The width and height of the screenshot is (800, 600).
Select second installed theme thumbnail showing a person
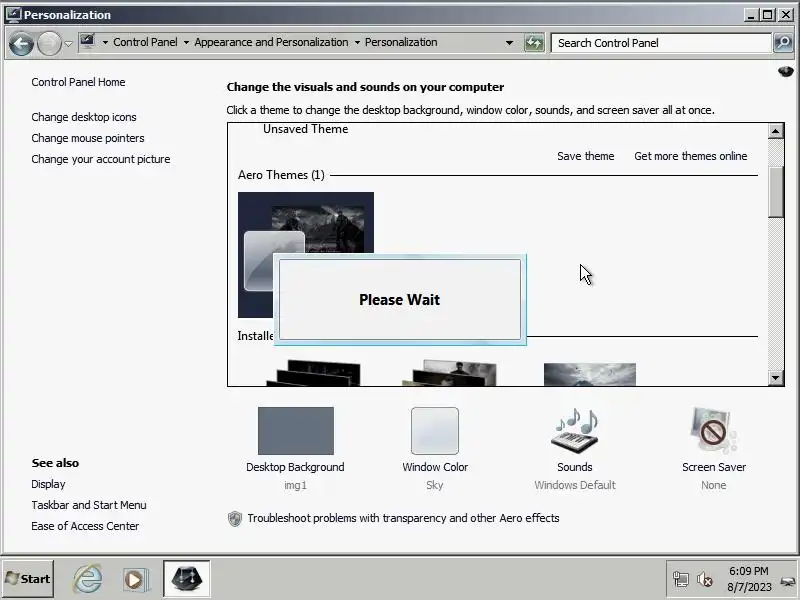(449, 373)
